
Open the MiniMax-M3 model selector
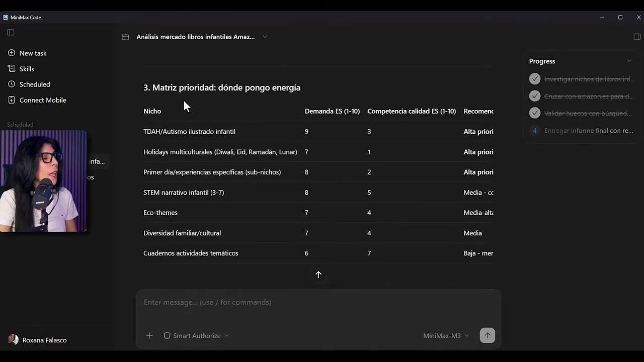pyautogui.click(x=446, y=335)
